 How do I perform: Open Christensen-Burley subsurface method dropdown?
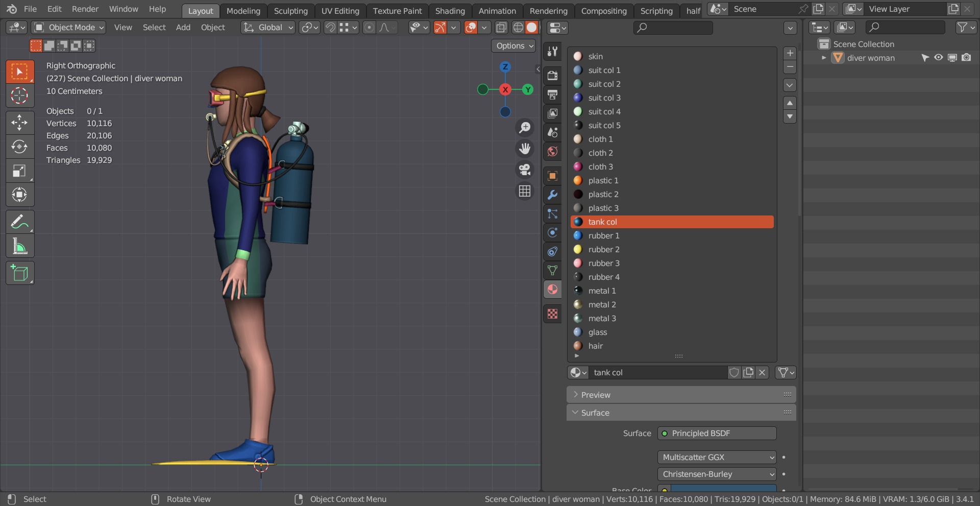[x=717, y=474]
